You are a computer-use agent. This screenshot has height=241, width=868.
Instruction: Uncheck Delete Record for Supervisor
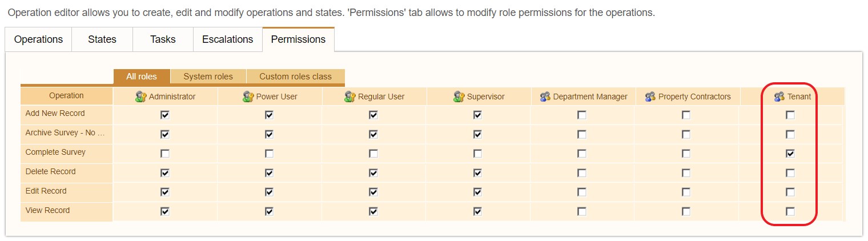(477, 173)
